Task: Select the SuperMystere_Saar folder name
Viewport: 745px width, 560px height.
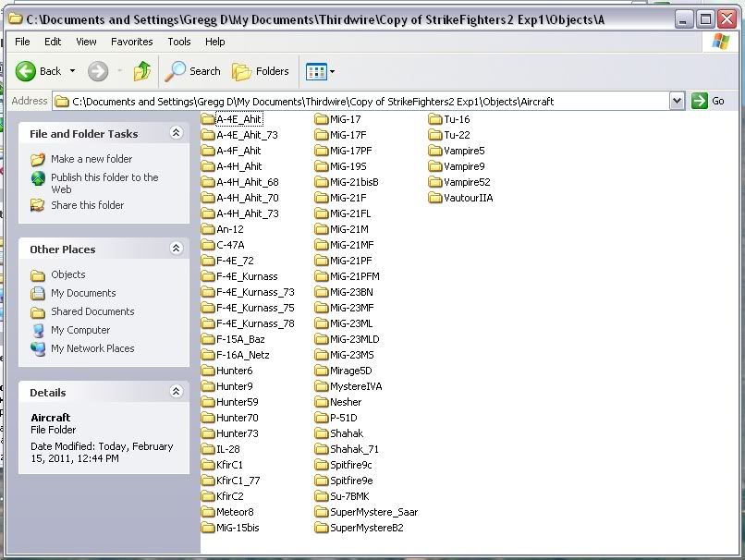Action: tap(374, 512)
